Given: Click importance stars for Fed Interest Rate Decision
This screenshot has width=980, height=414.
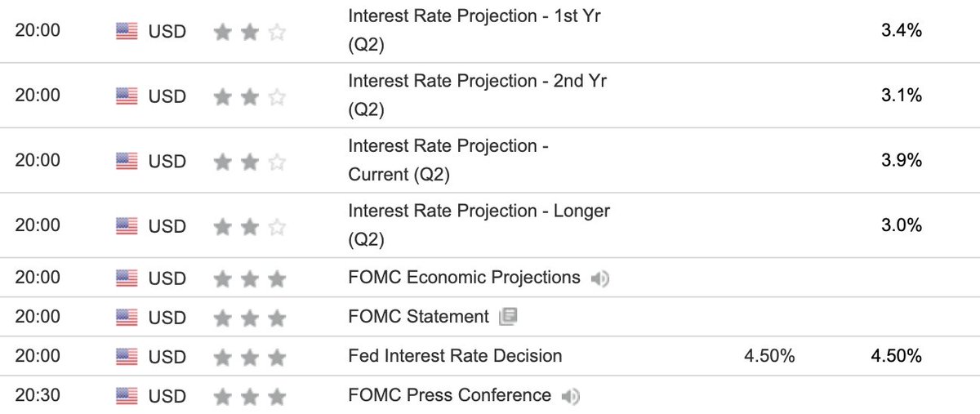Looking at the screenshot, I should pyautogui.click(x=249, y=357).
